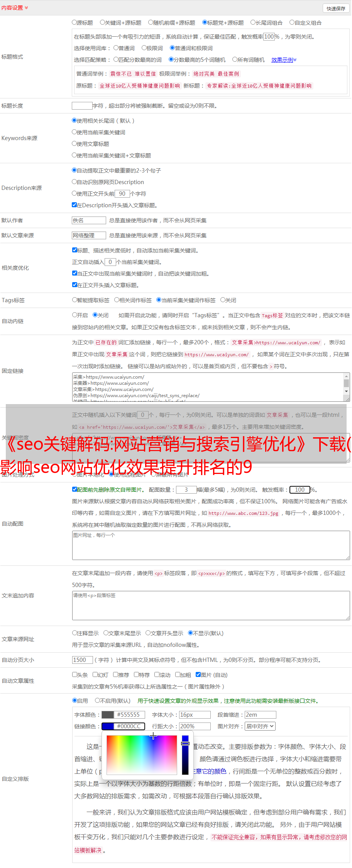Click the 自动分页大小 field showing 1500

pos(83,660)
